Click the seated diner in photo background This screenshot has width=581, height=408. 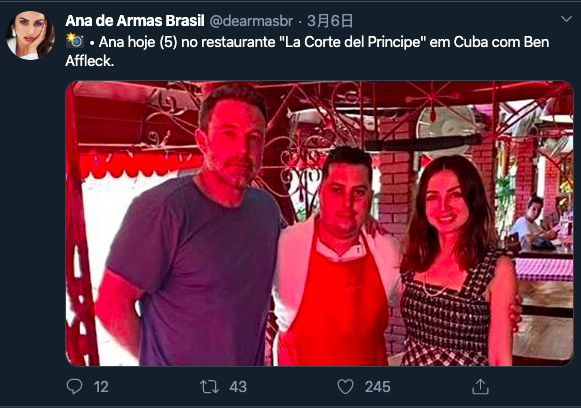coord(532,222)
